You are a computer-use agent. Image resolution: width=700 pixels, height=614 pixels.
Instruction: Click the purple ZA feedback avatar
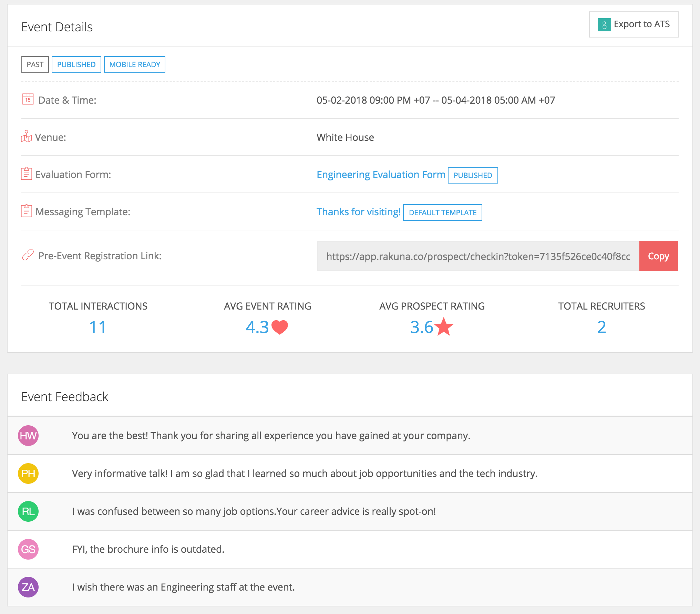28,587
